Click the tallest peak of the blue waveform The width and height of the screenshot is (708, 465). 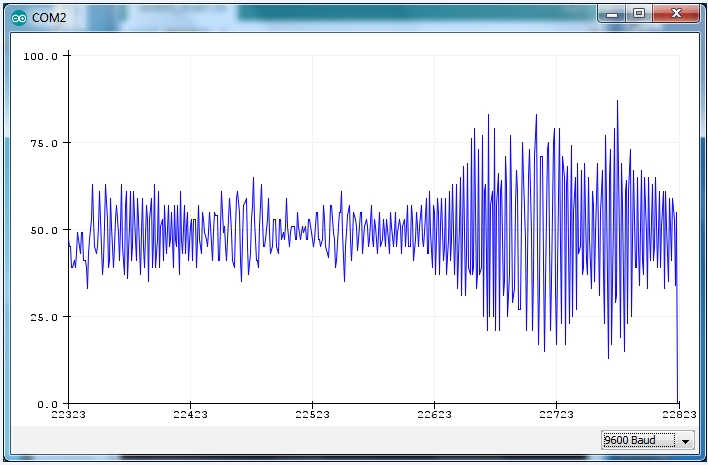[617, 102]
